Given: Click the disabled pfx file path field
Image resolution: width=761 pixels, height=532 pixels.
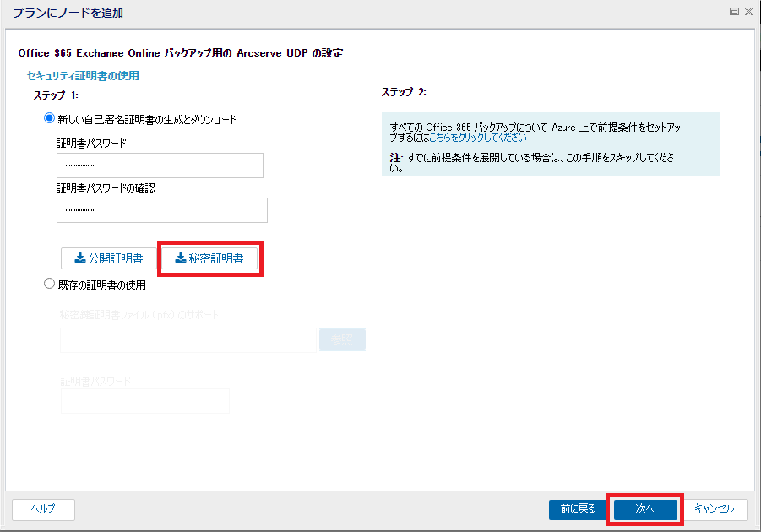Looking at the screenshot, I should tap(188, 339).
